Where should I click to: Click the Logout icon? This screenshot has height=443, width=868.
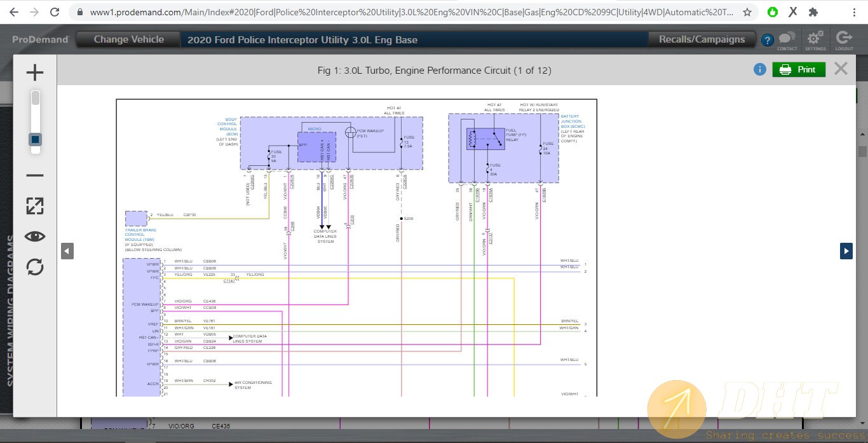[x=844, y=39]
